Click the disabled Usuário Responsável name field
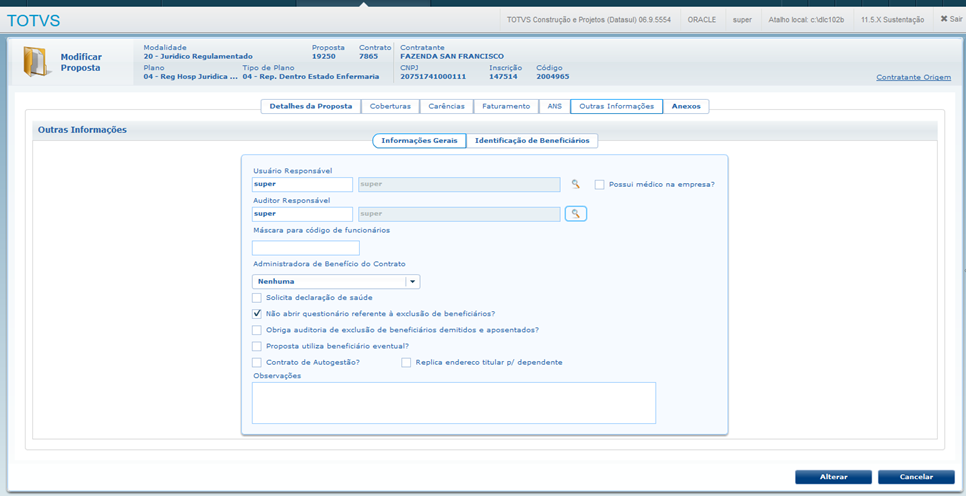966x496 pixels. coord(458,184)
